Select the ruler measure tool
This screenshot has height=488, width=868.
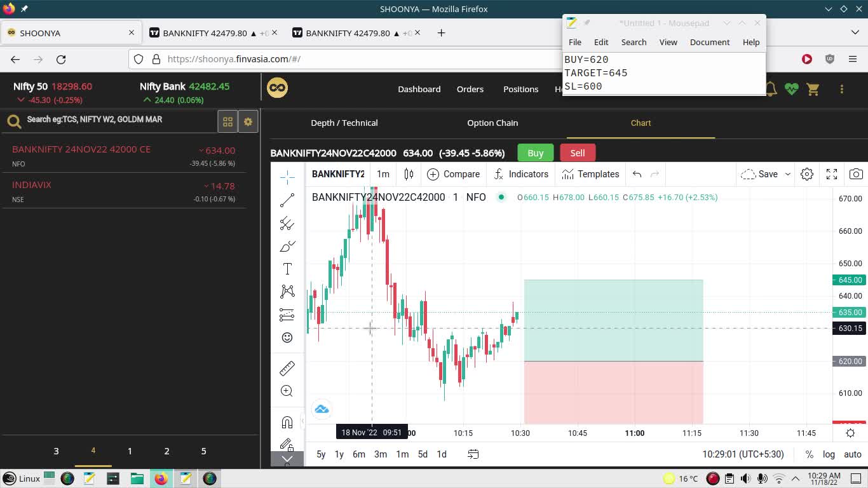[287, 368]
